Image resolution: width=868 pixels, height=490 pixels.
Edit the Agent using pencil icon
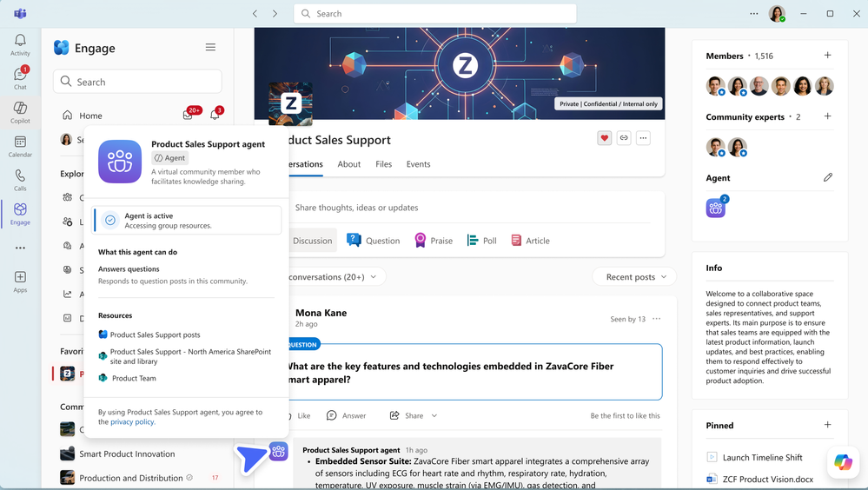click(827, 177)
